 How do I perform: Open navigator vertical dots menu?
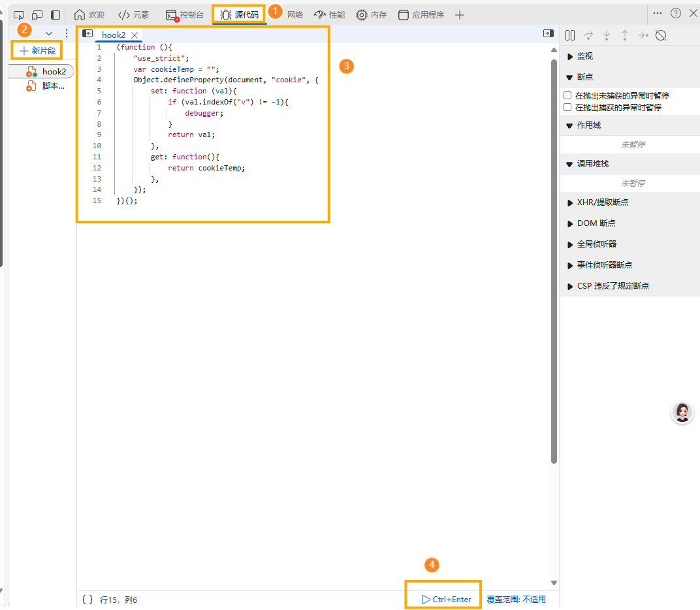(67, 33)
